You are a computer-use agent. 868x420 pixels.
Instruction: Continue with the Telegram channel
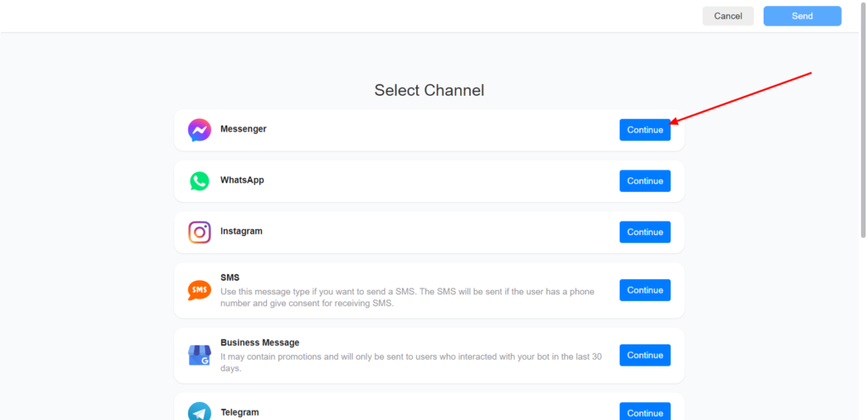coord(645,412)
